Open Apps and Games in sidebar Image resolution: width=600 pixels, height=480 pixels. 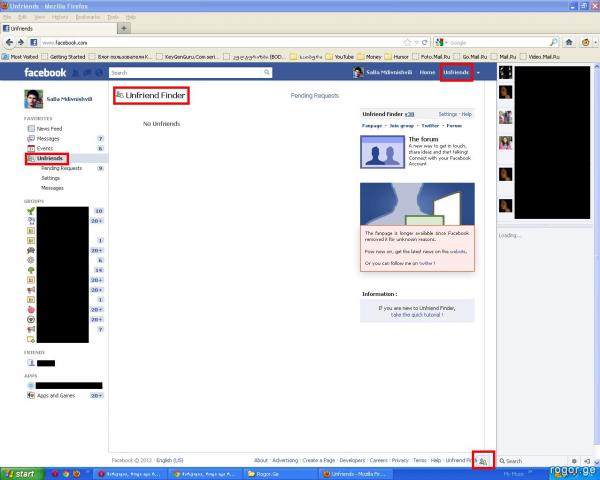56,396
